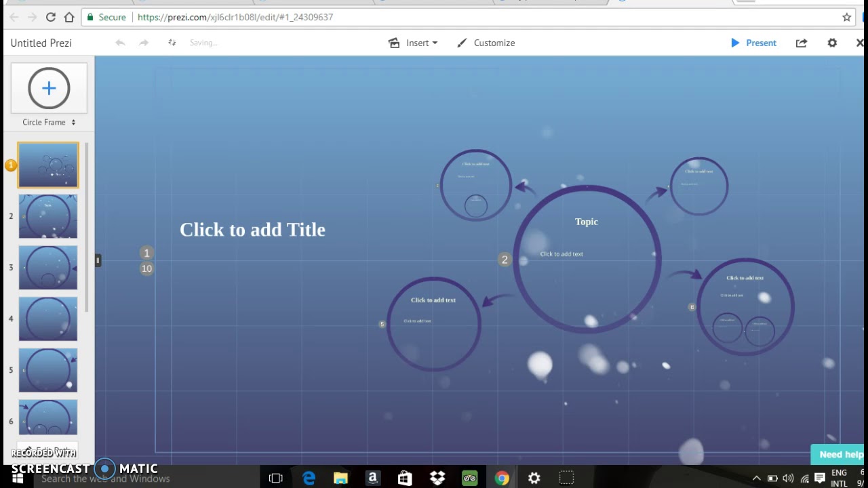Open File Explorer from taskbar
The image size is (868, 488).
340,479
